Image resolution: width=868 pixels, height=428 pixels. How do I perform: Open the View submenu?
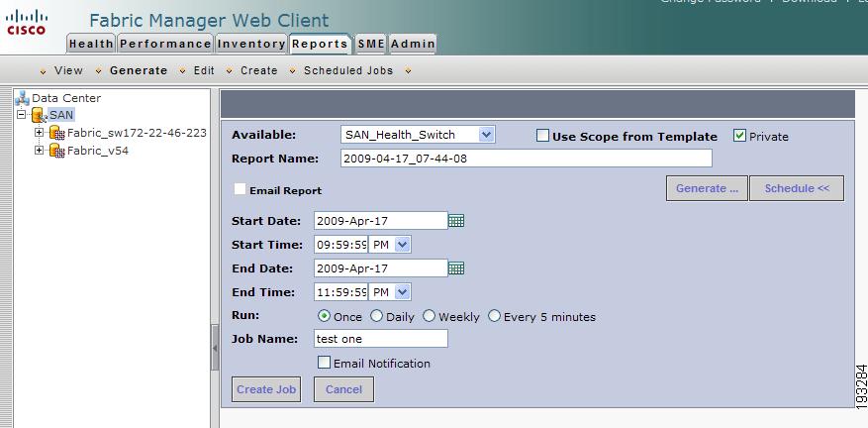(x=68, y=71)
